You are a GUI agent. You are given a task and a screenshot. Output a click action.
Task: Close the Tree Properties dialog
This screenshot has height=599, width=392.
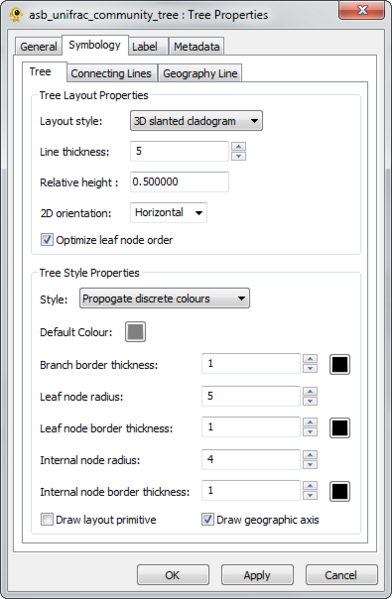click(361, 10)
